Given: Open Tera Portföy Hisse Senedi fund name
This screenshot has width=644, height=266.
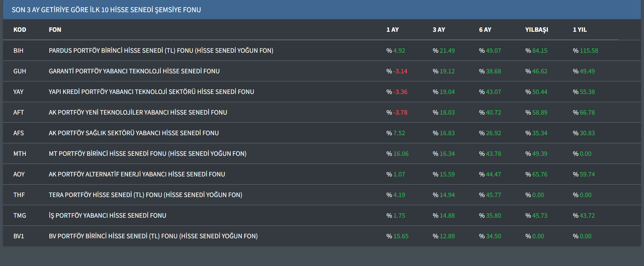Looking at the screenshot, I should (145, 195).
